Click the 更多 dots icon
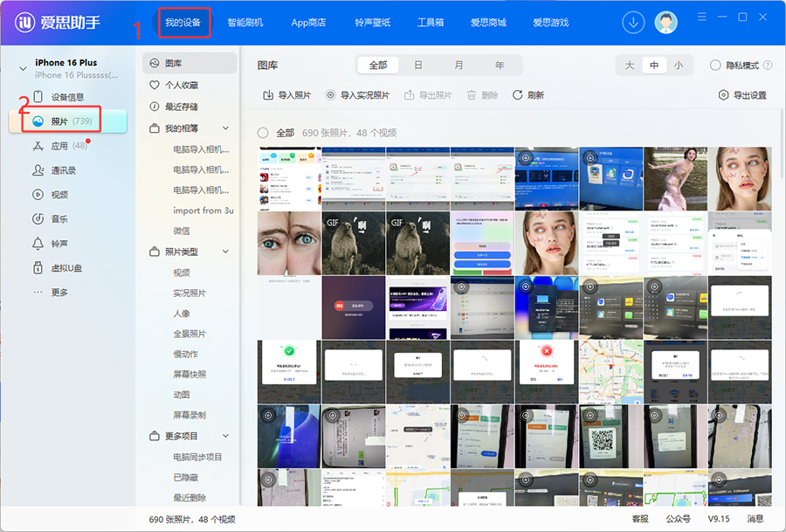This screenshot has height=532, width=786. pyautogui.click(x=38, y=292)
